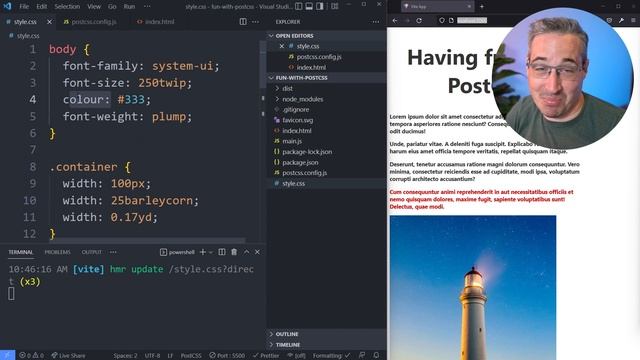Reload the browser page

click(419, 20)
